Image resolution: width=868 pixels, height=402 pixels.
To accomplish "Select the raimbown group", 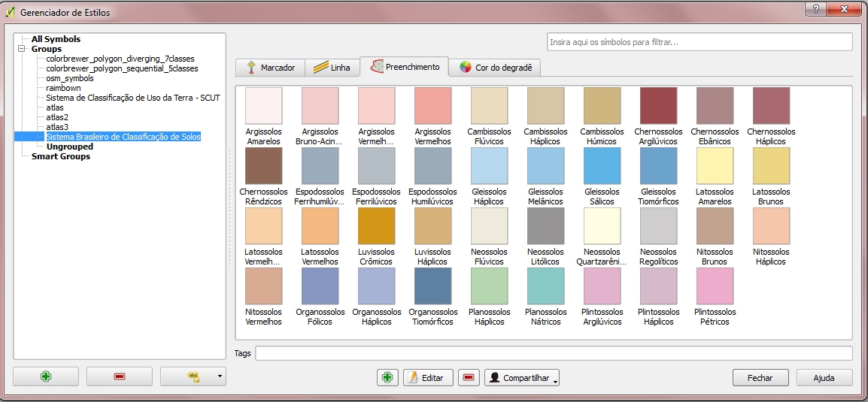I will point(63,88).
